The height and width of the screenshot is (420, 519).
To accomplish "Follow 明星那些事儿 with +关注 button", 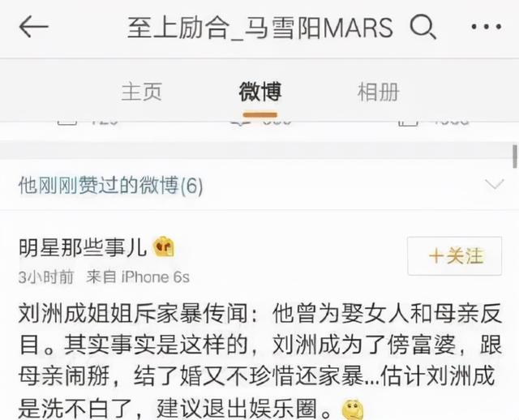I will coord(455,256).
